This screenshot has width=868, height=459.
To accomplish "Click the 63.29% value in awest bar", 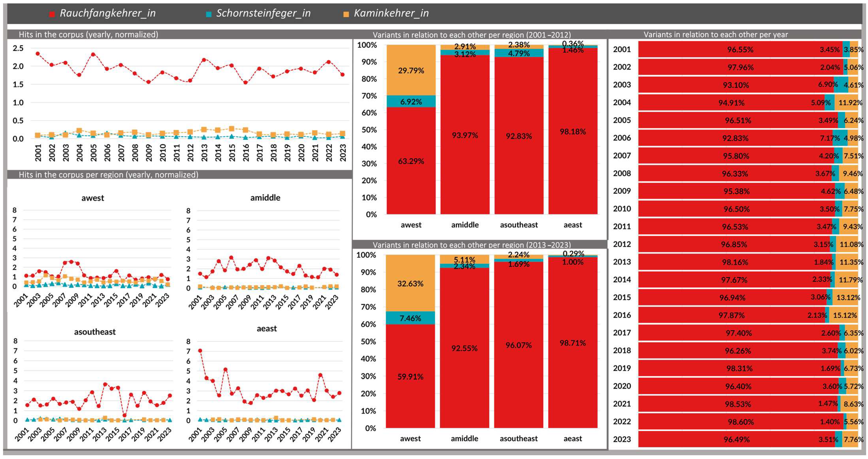I will [x=411, y=161].
